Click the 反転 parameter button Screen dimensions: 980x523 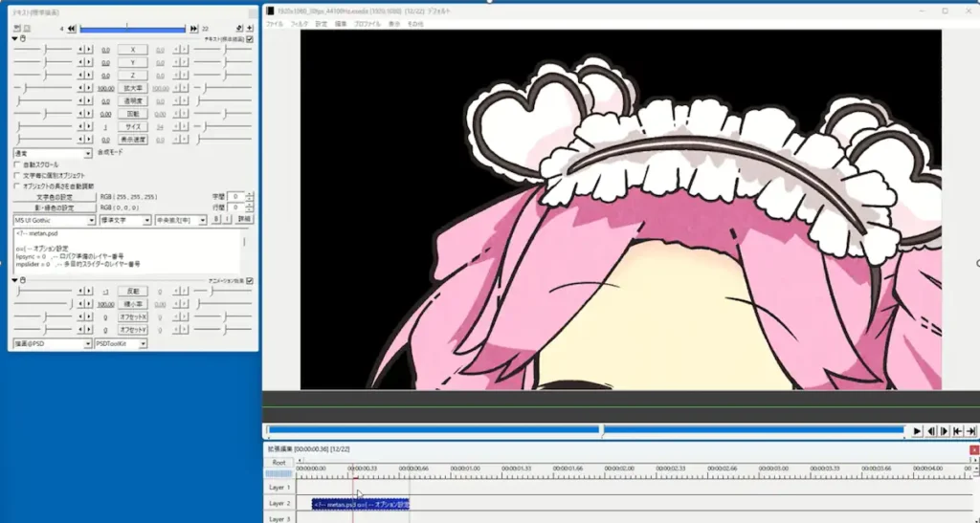point(132,292)
